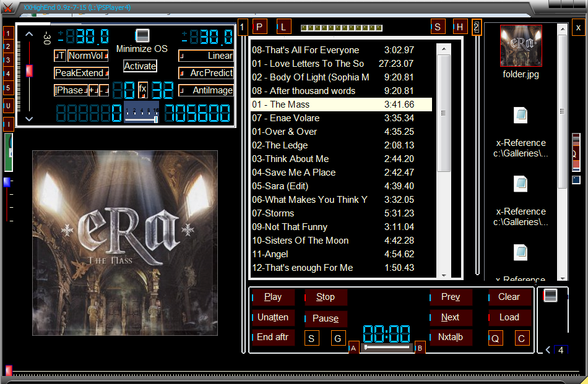
Task: Toggle NormVol option
Action: point(88,56)
